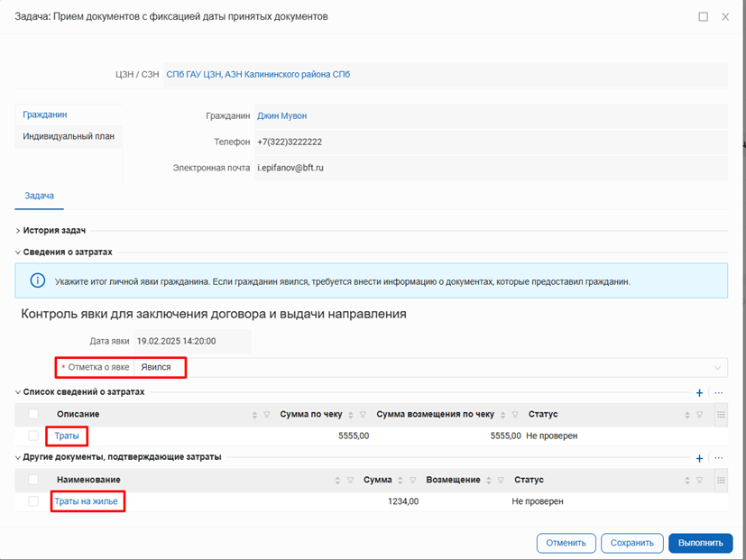Viewport: 746px width, 560px height.
Task: Click the filter icon in Описание column
Action: tap(267, 415)
